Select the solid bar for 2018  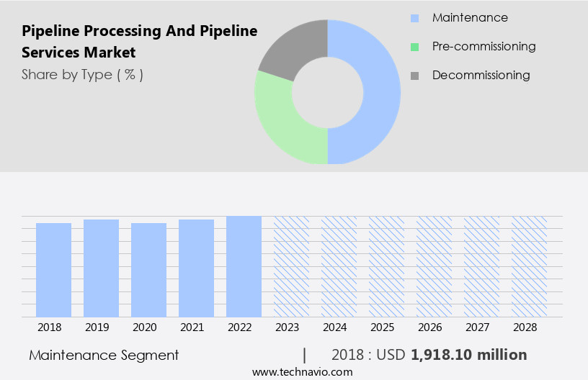[54, 270]
